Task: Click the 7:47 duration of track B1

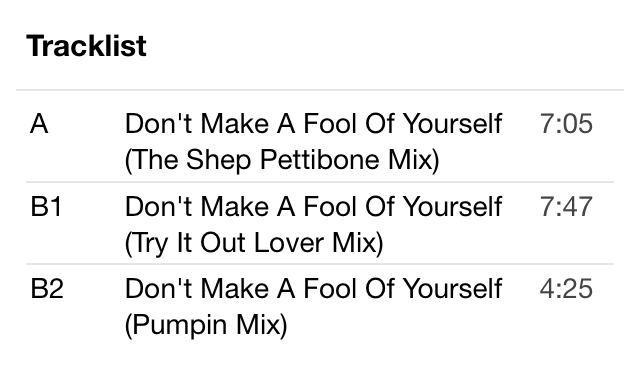Action: 566,206
